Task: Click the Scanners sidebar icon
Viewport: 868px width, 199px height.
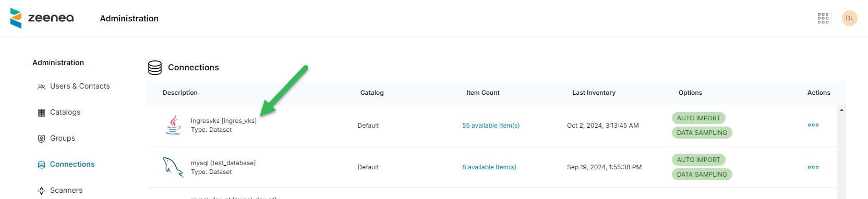Action: pos(41,191)
